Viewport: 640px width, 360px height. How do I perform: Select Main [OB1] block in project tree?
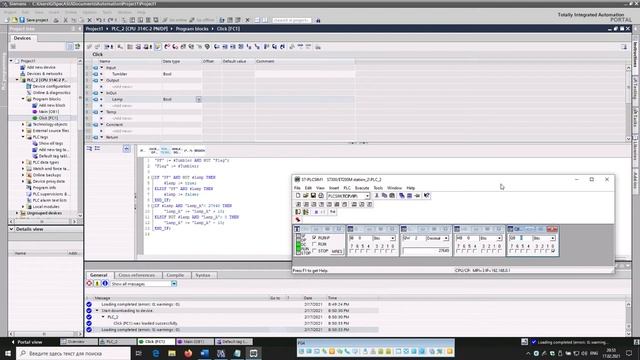tap(49, 112)
